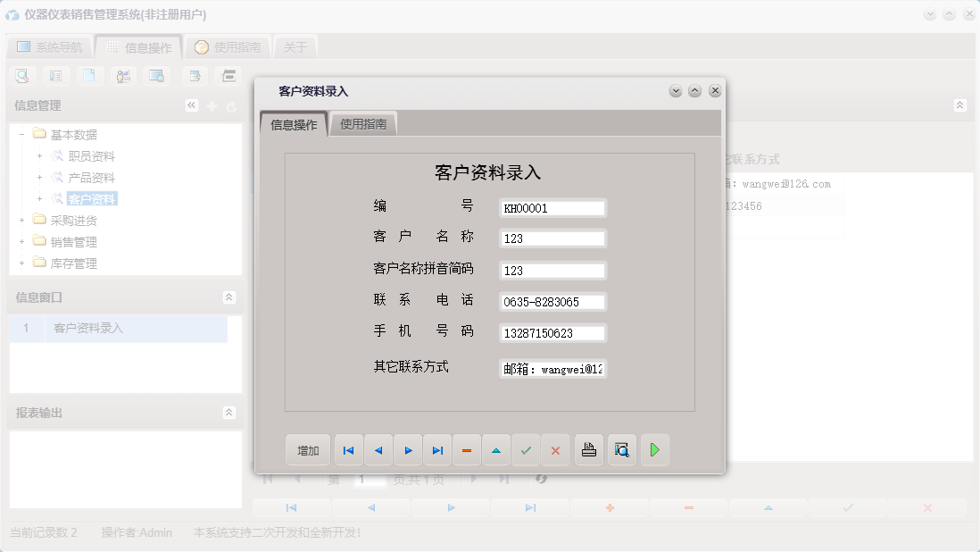Select the staff/person toolbar icon
This screenshot has height=552, width=980.
tap(122, 75)
